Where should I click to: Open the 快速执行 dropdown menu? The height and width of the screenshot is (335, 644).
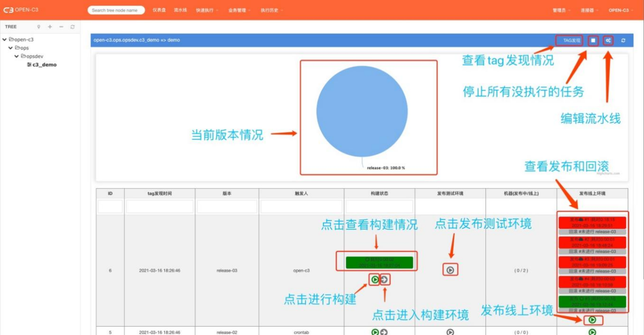[x=207, y=10]
